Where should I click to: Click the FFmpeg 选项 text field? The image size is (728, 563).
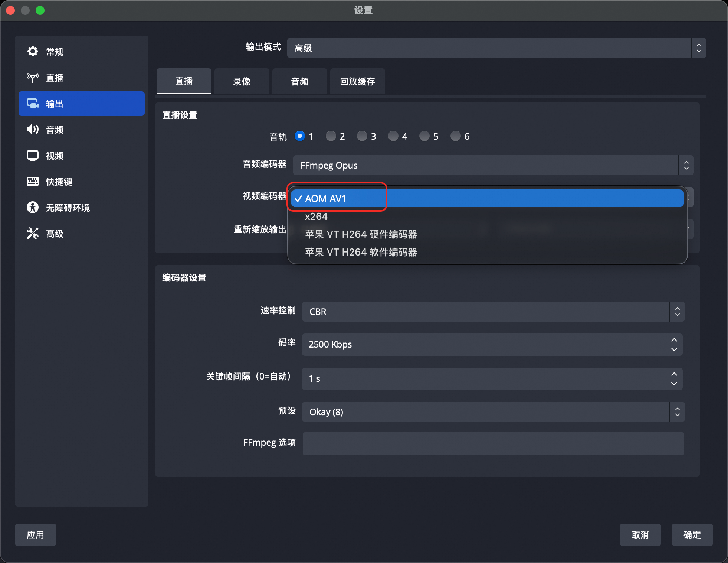(493, 443)
